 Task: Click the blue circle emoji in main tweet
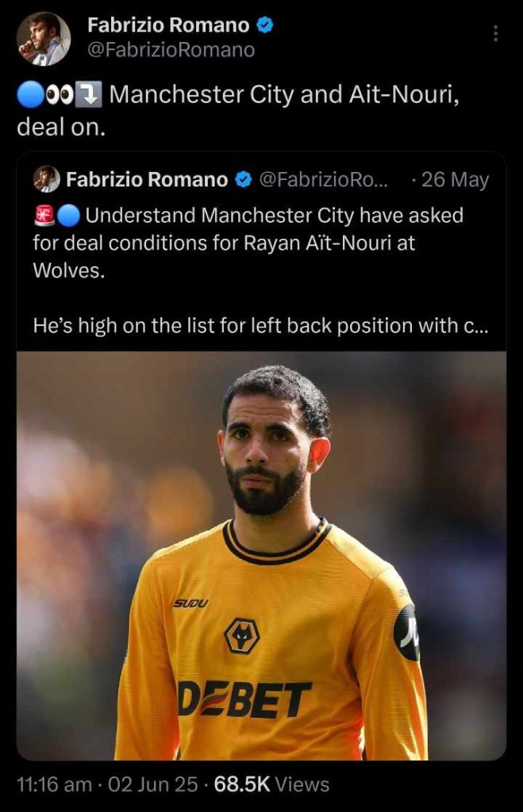click(x=30, y=95)
